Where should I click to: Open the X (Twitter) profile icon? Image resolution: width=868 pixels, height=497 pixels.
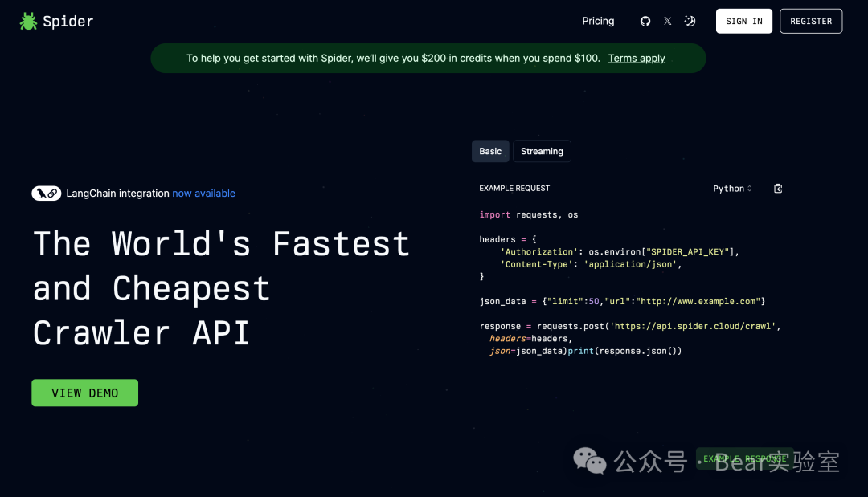click(x=667, y=22)
